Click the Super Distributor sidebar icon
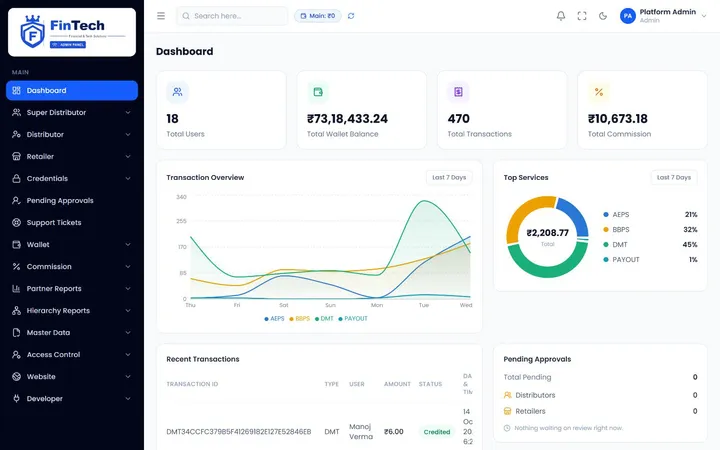The image size is (720, 450). pyautogui.click(x=17, y=112)
